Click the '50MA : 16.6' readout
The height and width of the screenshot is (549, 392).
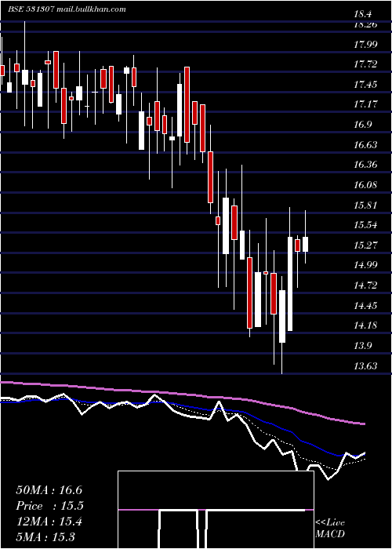coord(49,490)
